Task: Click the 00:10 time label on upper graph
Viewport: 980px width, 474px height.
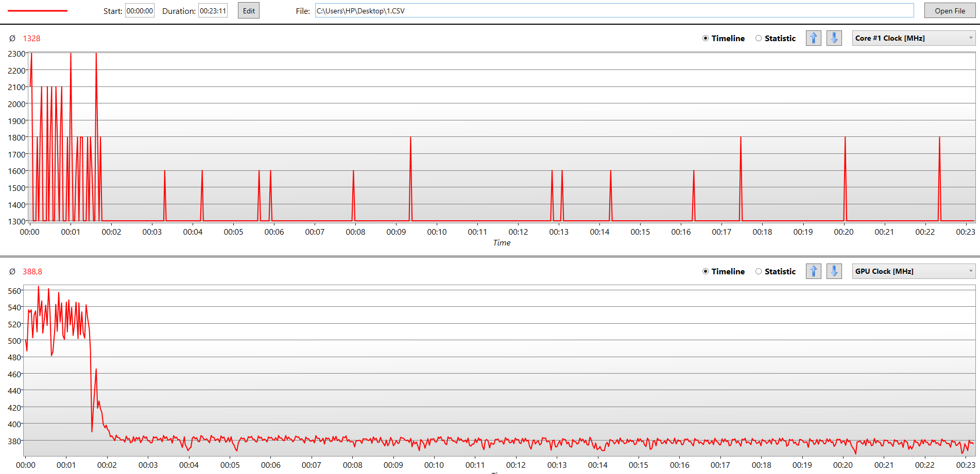Action: click(437, 232)
